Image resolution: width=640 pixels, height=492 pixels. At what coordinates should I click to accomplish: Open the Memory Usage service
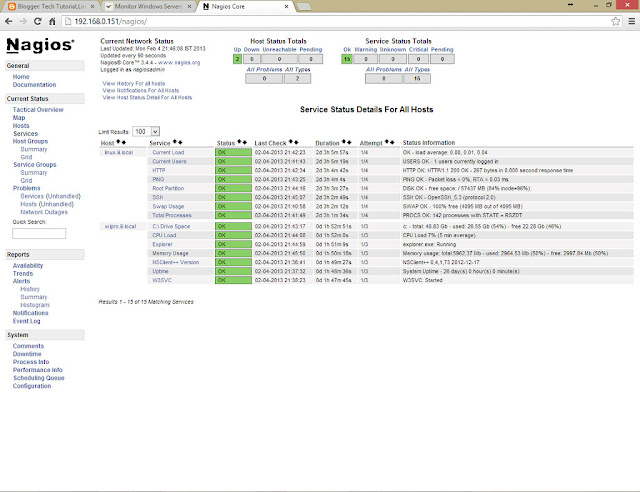click(170, 253)
